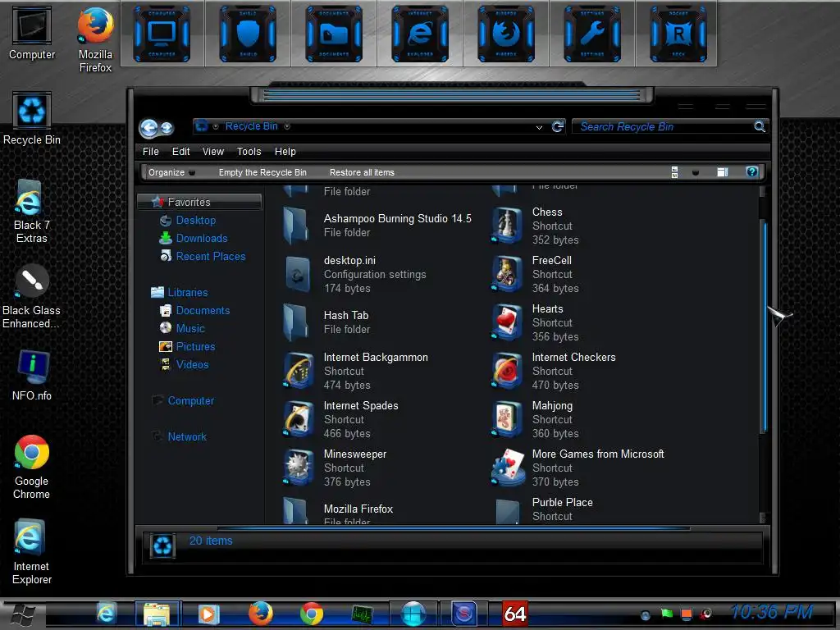The height and width of the screenshot is (630, 840).
Task: Select the NFO.nfo desktop file
Action: 32,375
